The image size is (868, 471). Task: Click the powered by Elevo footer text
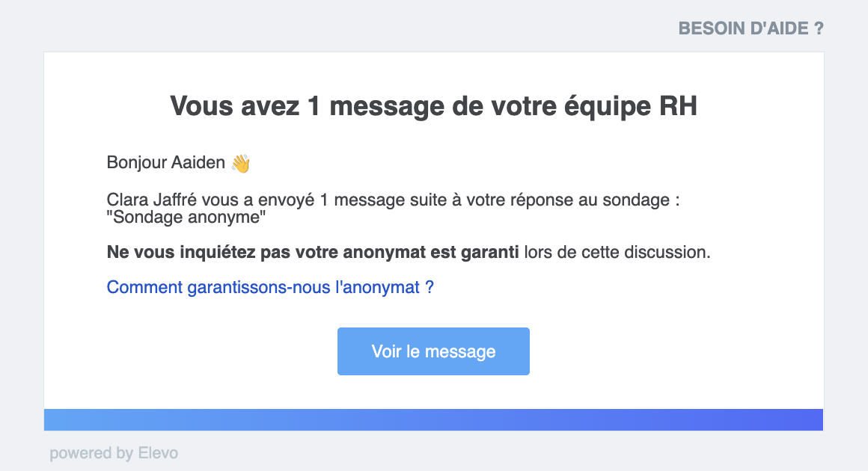(114, 453)
